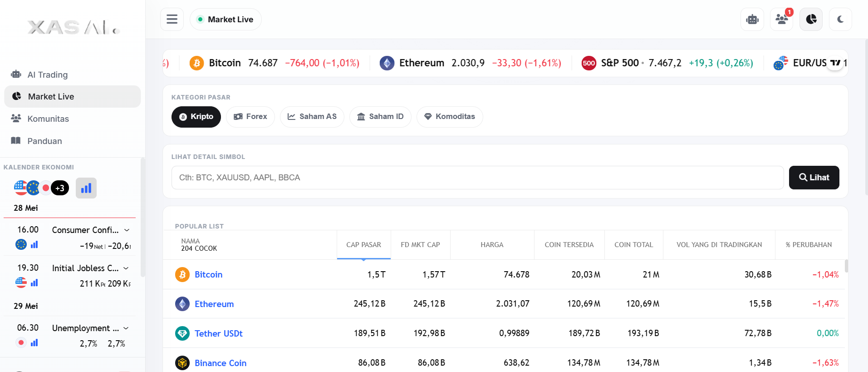Toggle dark mode moon icon
The width and height of the screenshot is (868, 372).
click(x=840, y=19)
